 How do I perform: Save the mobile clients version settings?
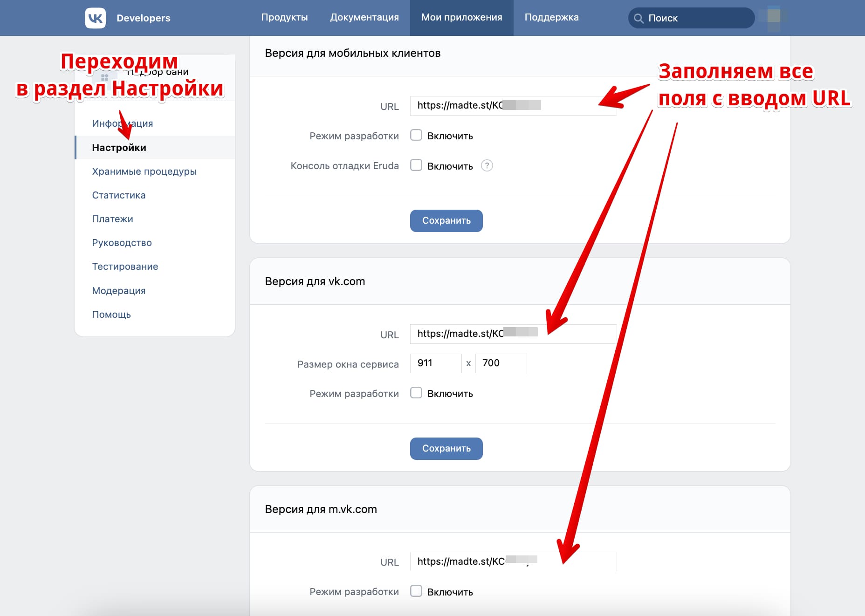click(x=446, y=220)
